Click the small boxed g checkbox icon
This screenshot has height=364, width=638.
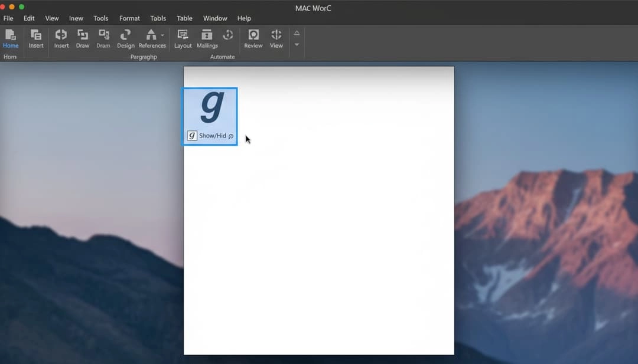(192, 136)
